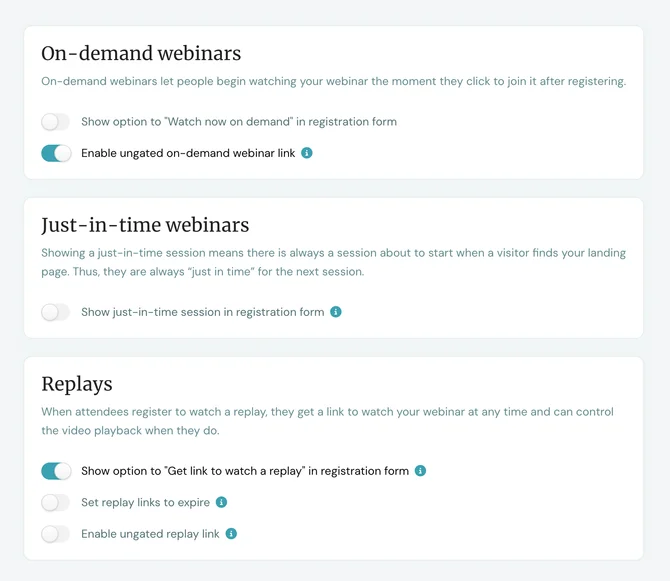Click the "Replays" section heading
Image resolution: width=670 pixels, height=581 pixels.
[77, 384]
